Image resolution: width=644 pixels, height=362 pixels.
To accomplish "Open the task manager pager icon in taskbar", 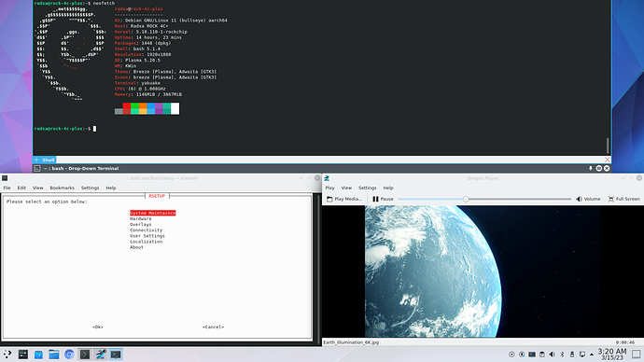I will [23, 355].
